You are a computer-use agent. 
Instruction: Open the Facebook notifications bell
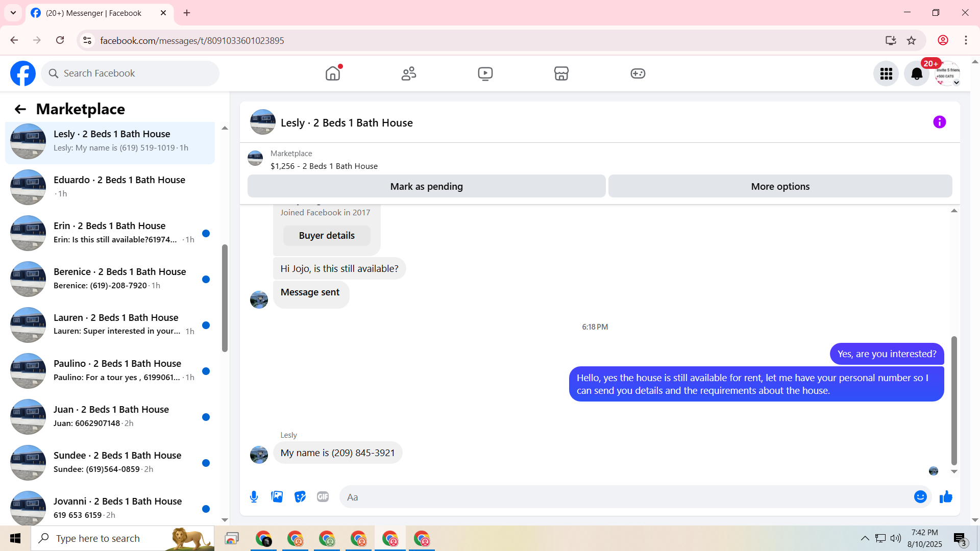(917, 74)
